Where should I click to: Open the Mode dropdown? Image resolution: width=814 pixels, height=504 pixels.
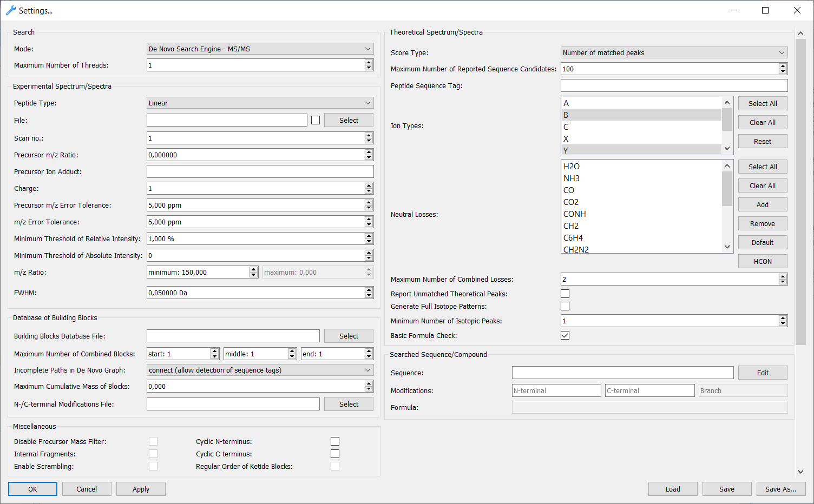[x=260, y=49]
